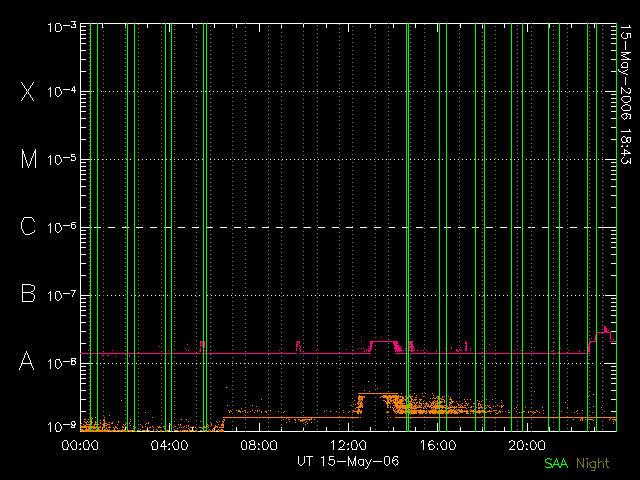Click the 00:00 time axis label
The height and width of the screenshot is (480, 640).
[x=80, y=445]
